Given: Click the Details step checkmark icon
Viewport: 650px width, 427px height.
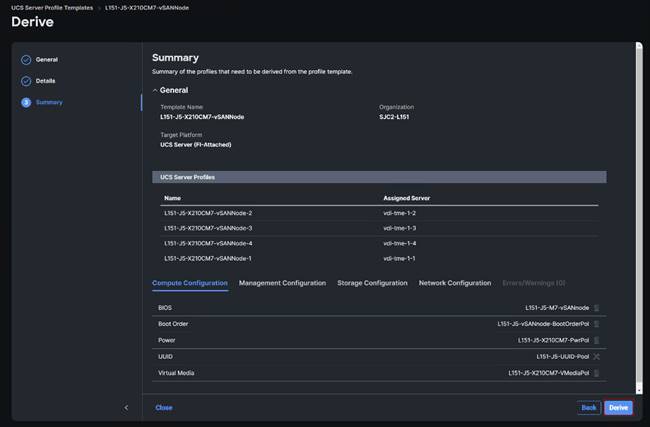Looking at the screenshot, I should coord(26,81).
